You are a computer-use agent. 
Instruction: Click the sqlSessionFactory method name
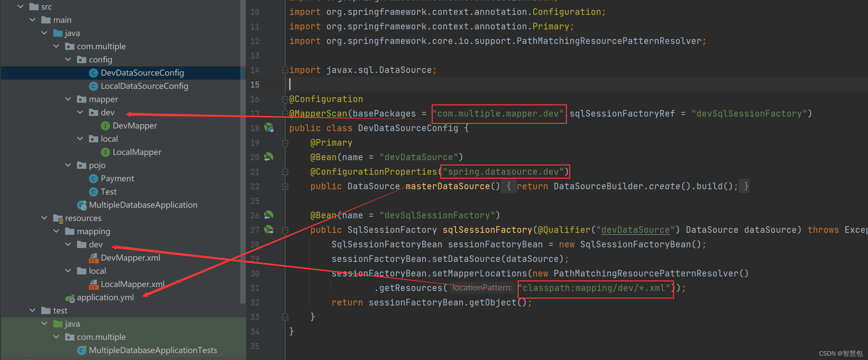487,230
